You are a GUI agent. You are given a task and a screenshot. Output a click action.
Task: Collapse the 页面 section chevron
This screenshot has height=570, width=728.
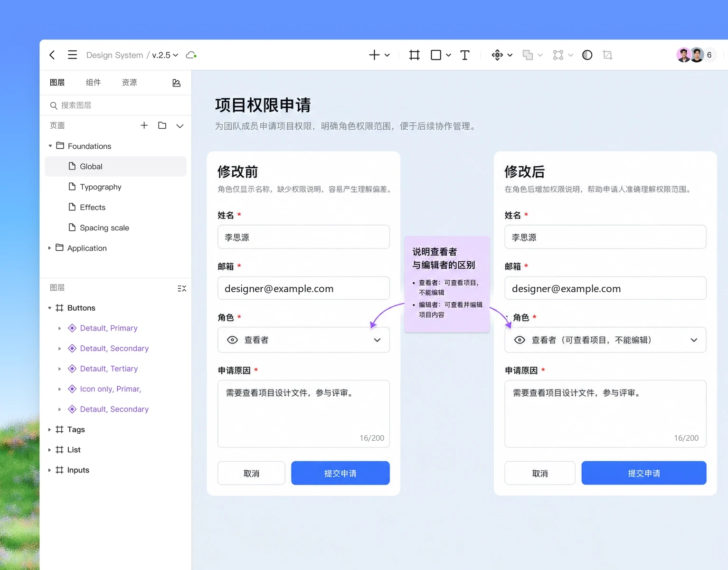point(180,126)
